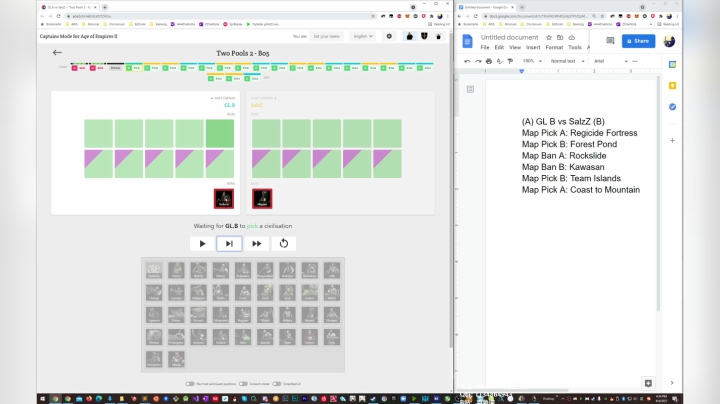Open Google Calendar side panel icon
Screen dimensions: 720x404
pos(672,65)
